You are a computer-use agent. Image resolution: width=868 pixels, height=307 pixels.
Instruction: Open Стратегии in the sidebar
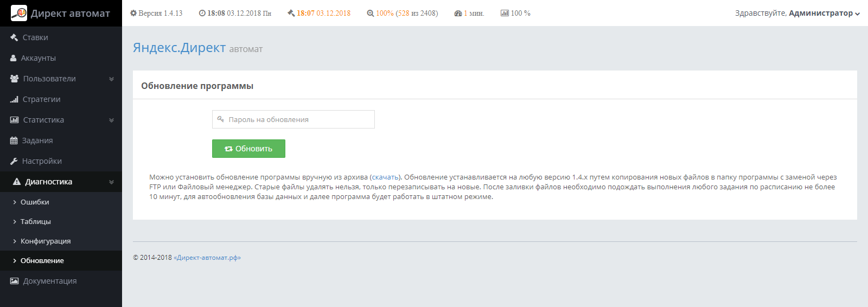tap(41, 99)
